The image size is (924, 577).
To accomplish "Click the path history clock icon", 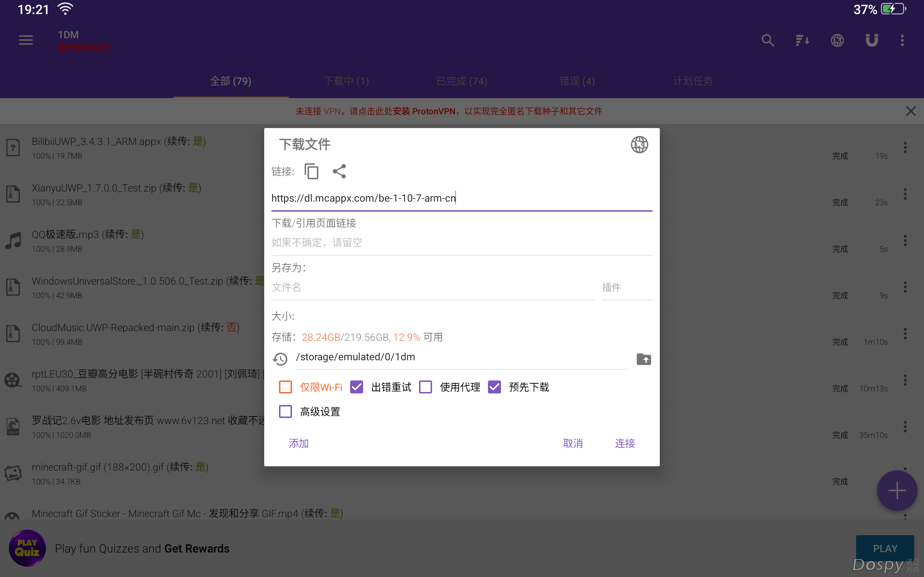I will pyautogui.click(x=281, y=359).
